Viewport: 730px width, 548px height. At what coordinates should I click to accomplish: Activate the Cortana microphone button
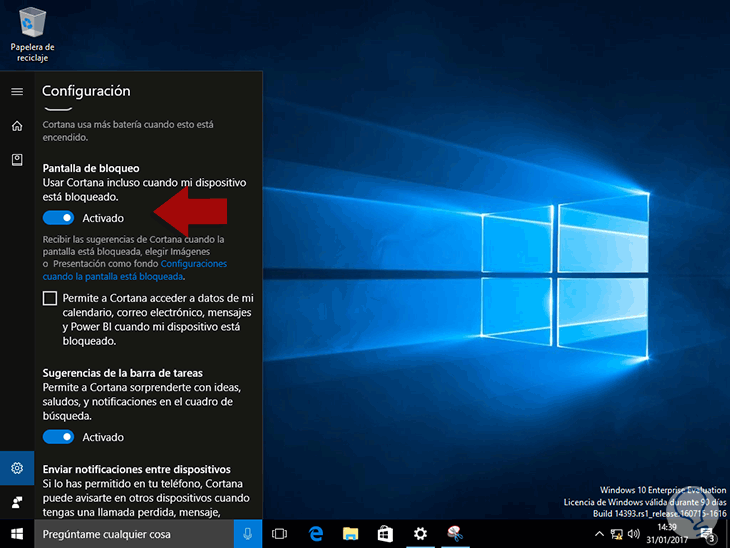(248, 534)
